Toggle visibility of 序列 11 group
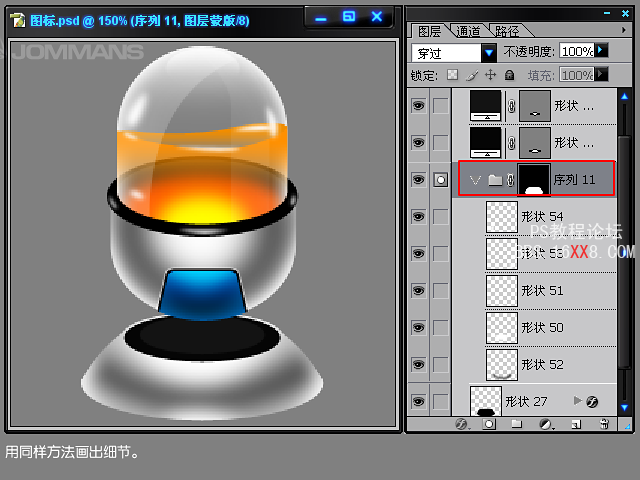 click(x=418, y=180)
